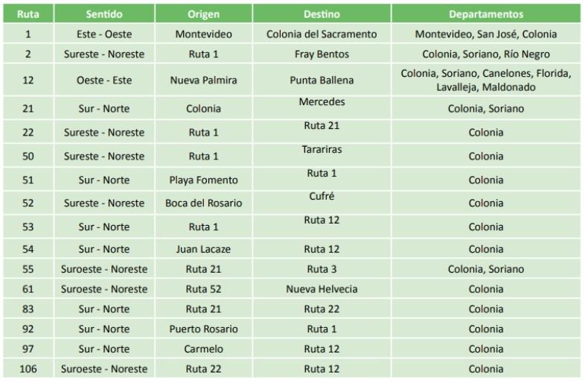Click the Departamentos header cell
This screenshot has height=383, width=588.
pos(486,14)
